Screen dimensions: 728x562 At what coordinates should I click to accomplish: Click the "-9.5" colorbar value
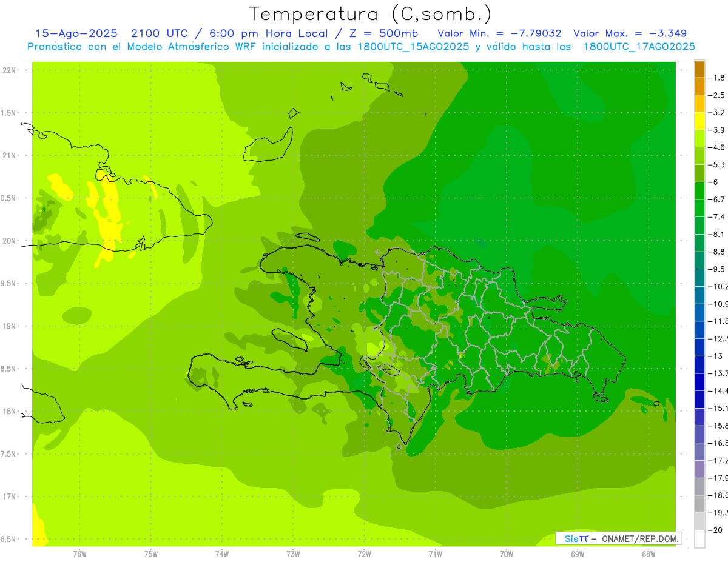(716, 269)
